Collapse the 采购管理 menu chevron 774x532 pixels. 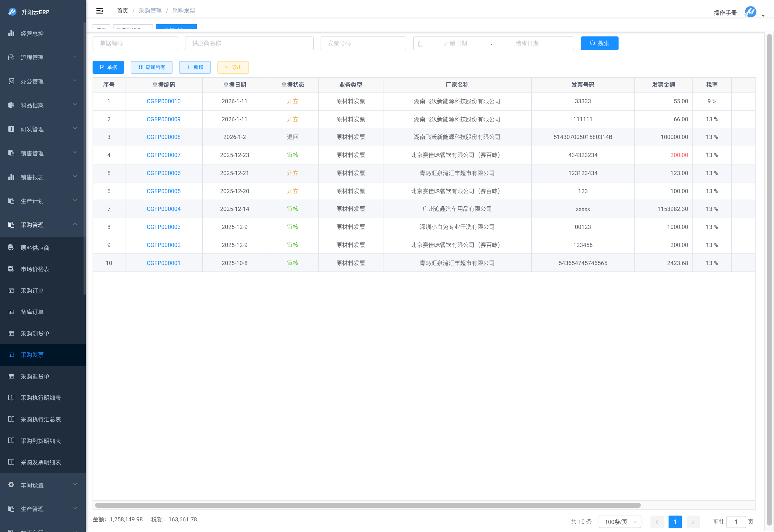point(75,224)
